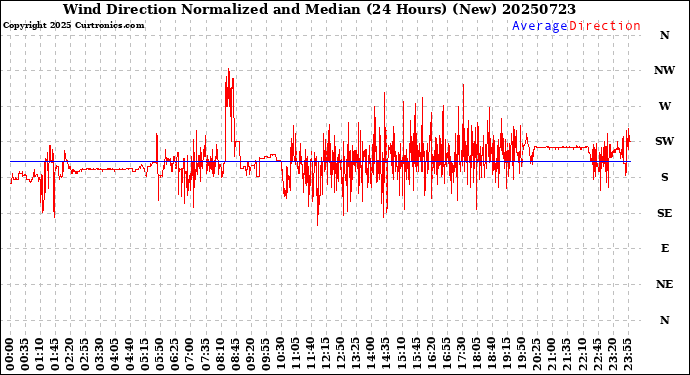The image size is (690, 375).
Task: Click the 00:00 time label
Action: (10, 354)
